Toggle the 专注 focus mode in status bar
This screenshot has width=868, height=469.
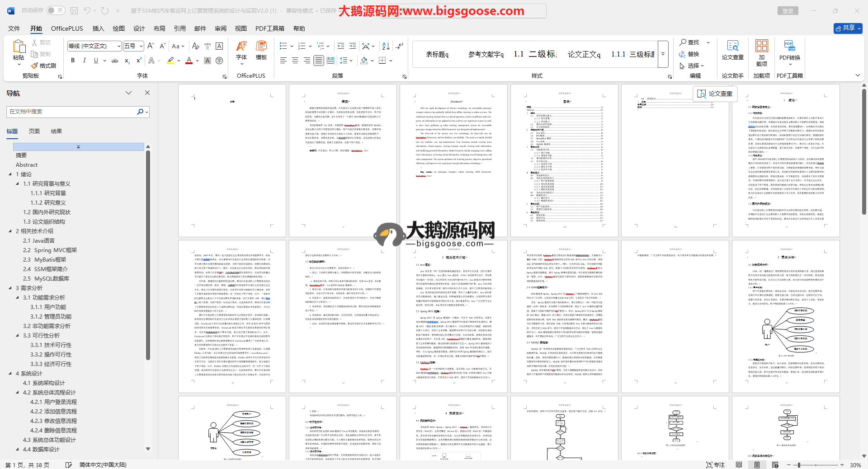pyautogui.click(x=715, y=464)
